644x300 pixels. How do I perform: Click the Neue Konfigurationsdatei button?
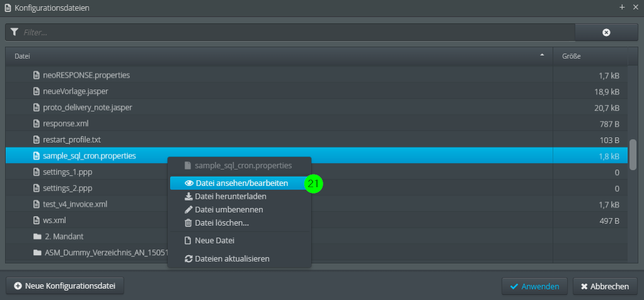(x=64, y=286)
